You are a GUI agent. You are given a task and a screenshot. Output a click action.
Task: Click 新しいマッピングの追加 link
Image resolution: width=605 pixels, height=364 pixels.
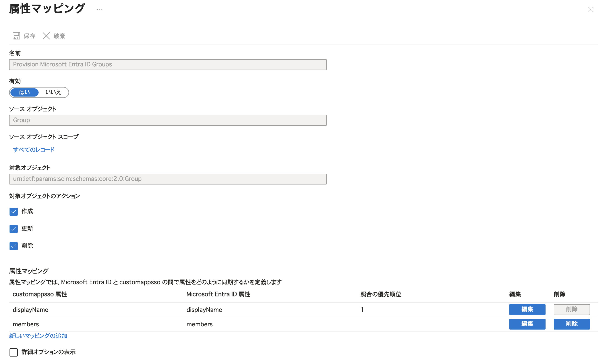[38, 336]
